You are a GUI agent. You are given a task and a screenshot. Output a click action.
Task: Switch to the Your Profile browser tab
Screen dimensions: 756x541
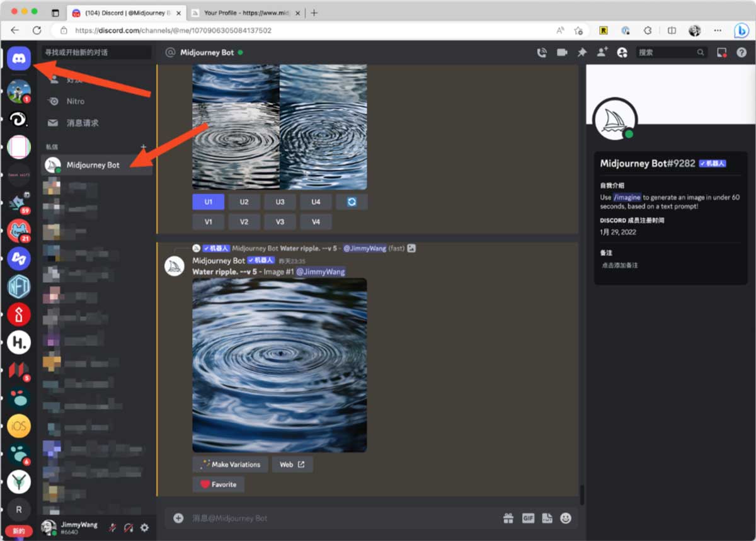coord(243,13)
